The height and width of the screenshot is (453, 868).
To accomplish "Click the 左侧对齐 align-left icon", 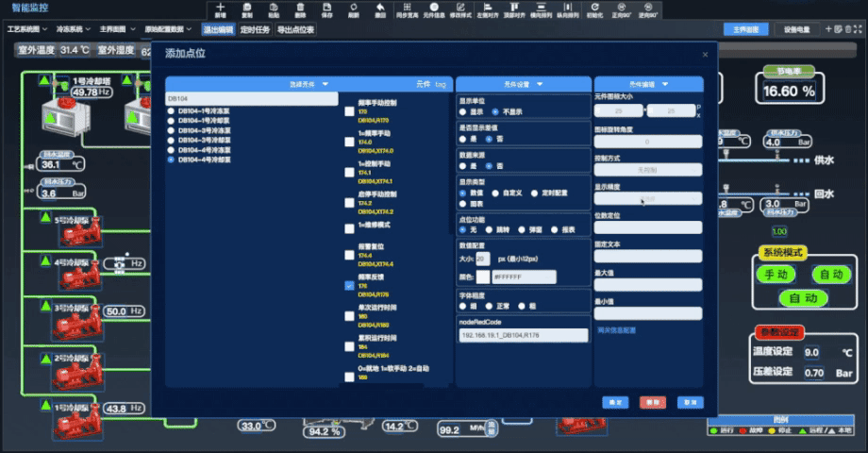I will pos(487,8).
